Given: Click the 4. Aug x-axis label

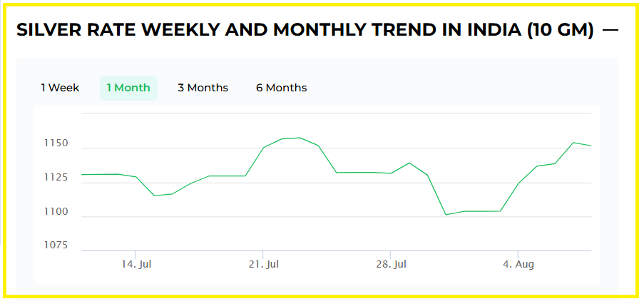Looking at the screenshot, I should pyautogui.click(x=518, y=264).
